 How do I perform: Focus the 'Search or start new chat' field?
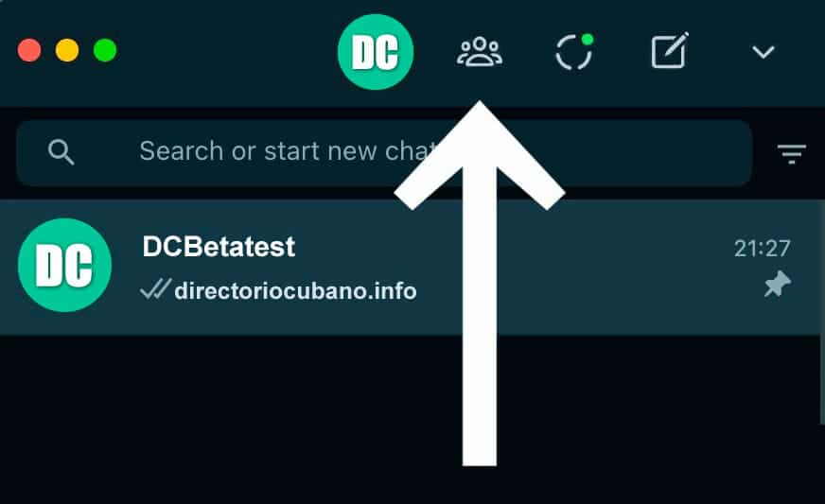(383, 152)
